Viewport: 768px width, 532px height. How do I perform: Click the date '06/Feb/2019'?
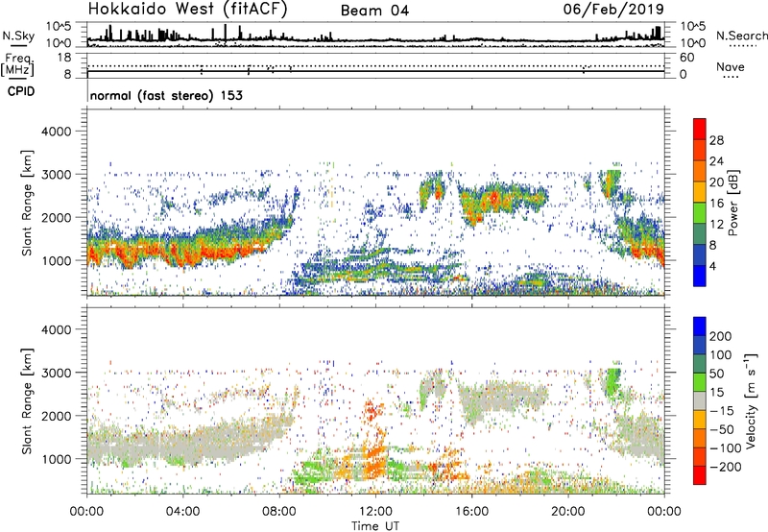[x=613, y=9]
